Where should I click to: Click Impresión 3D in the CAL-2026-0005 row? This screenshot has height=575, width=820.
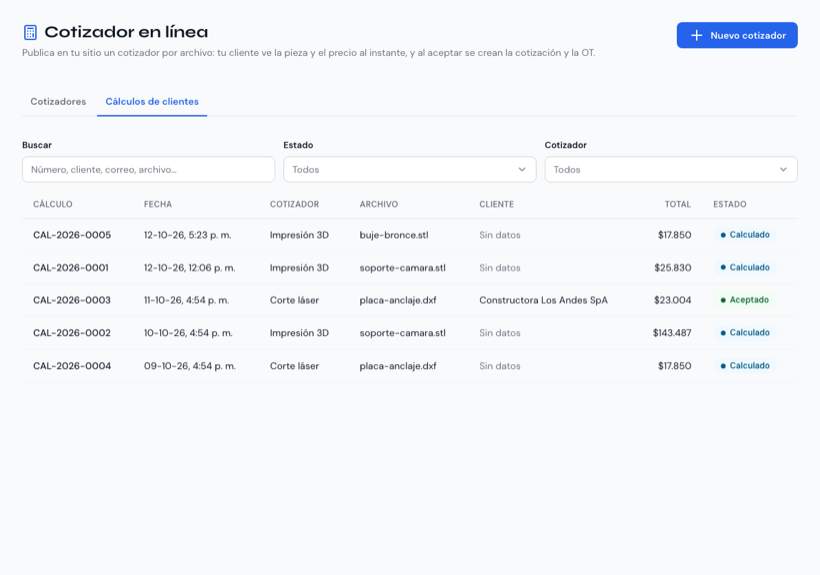click(299, 235)
